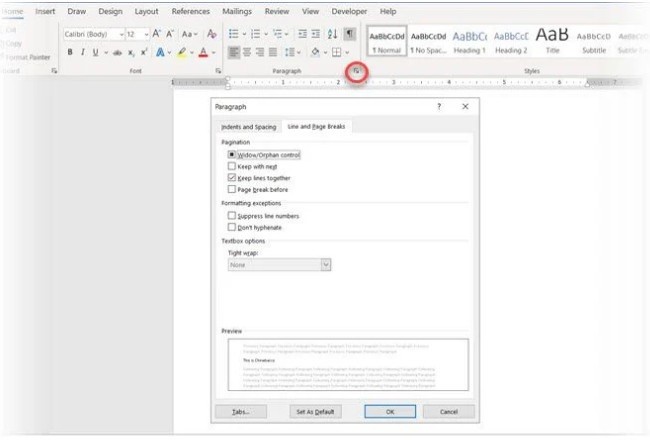The image size is (650, 440).
Task: Open line and paragraph spacing
Action: [x=289, y=52]
